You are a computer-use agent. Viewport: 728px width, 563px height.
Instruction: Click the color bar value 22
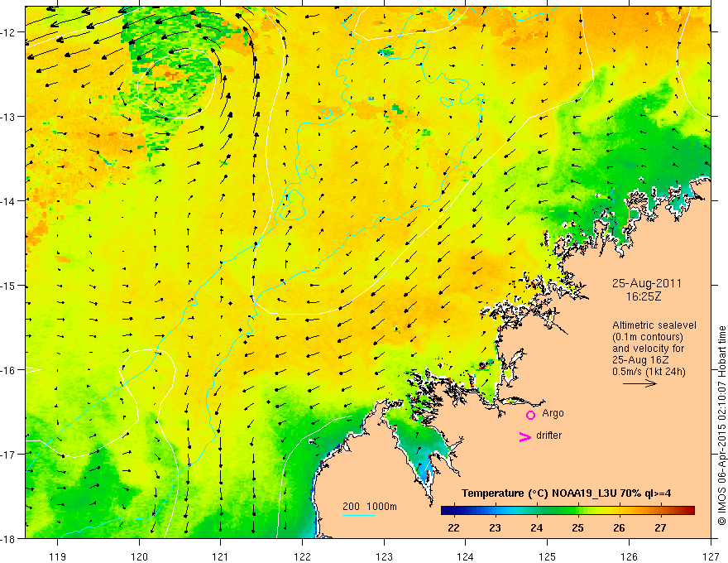453,527
